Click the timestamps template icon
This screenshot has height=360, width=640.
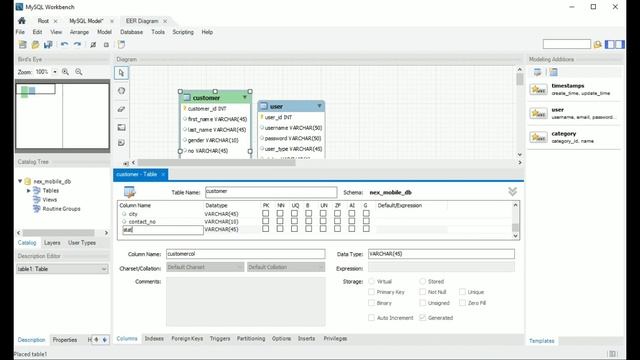point(538,89)
